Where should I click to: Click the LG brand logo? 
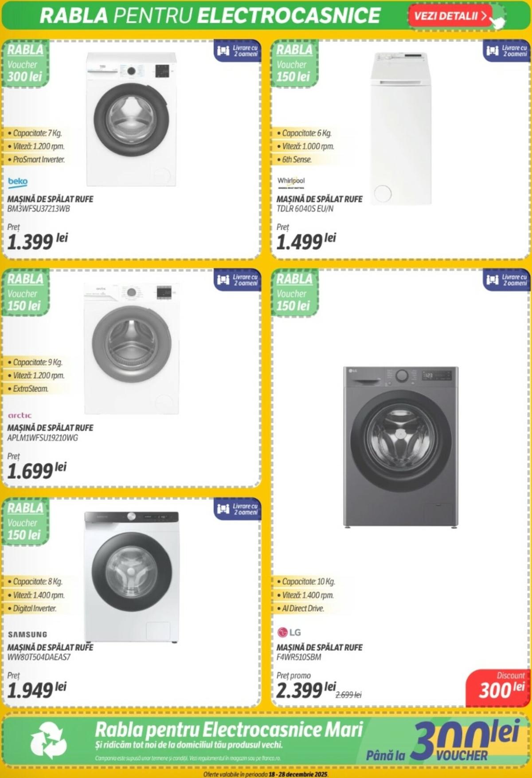click(x=289, y=632)
